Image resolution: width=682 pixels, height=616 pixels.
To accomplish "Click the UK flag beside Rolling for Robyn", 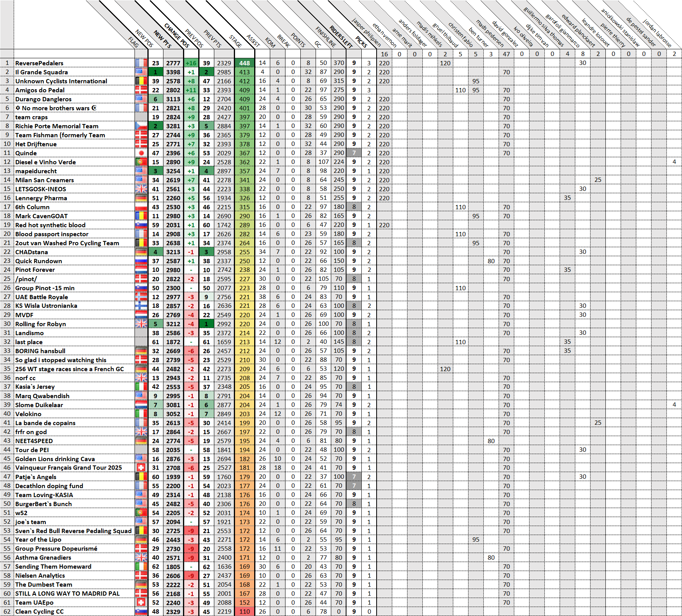I will click(141, 324).
